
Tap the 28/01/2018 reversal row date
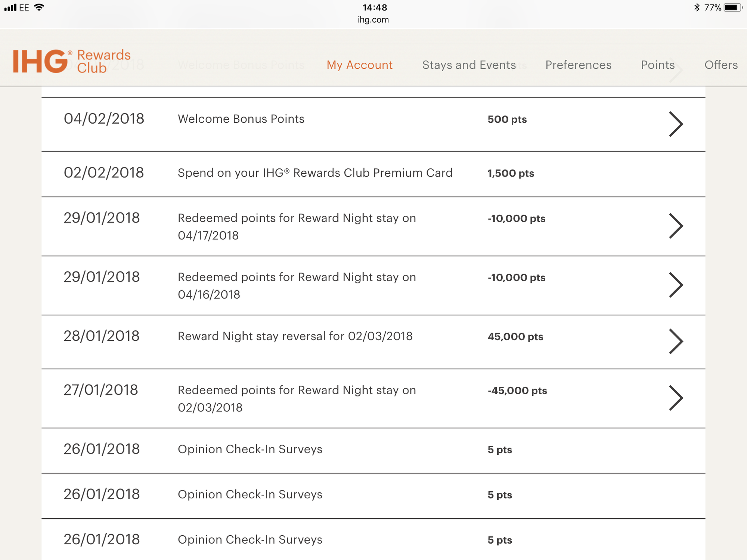tap(102, 336)
